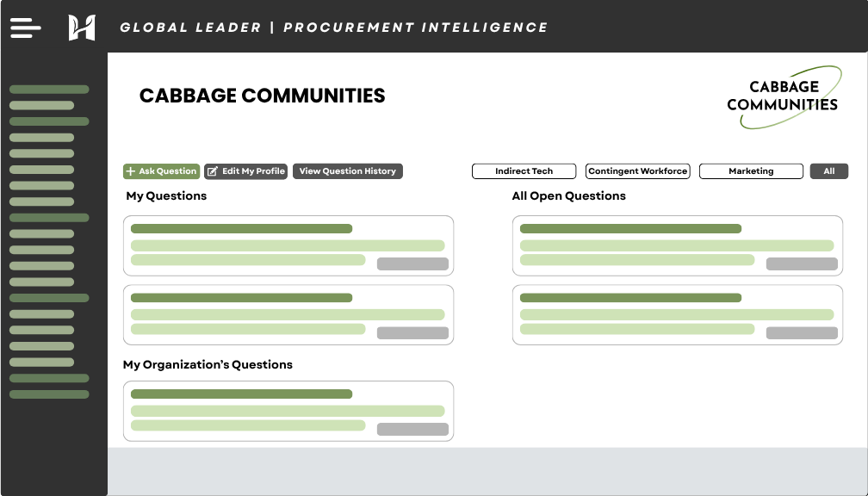Click the pencil icon on Edit My Profile
868x496 pixels.
coord(213,171)
